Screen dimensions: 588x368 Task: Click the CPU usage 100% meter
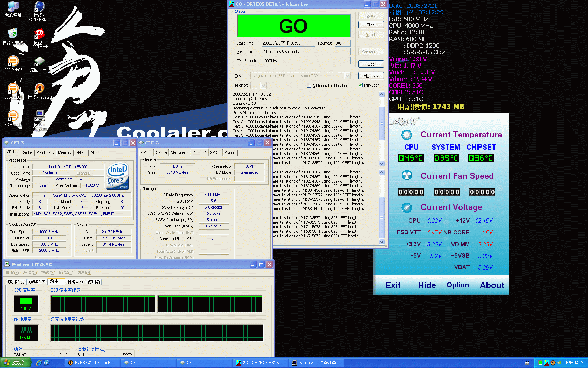click(x=26, y=304)
